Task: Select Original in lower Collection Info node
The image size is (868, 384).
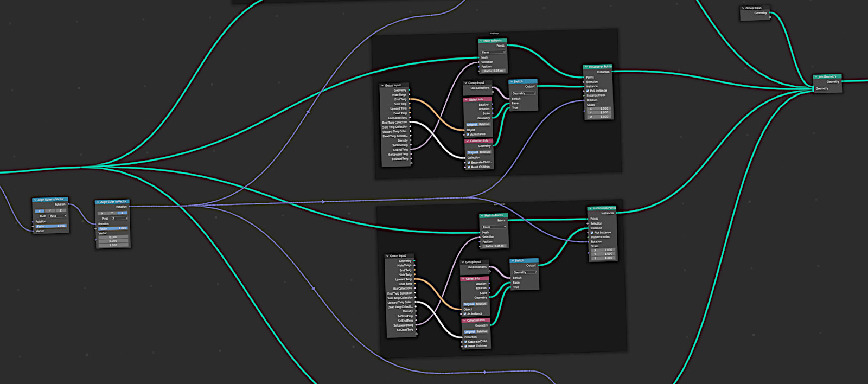Action: (469, 331)
